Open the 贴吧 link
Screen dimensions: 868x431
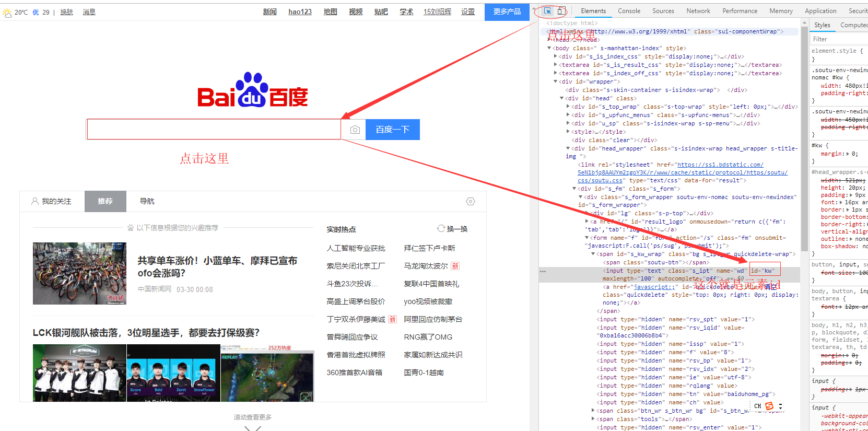381,11
